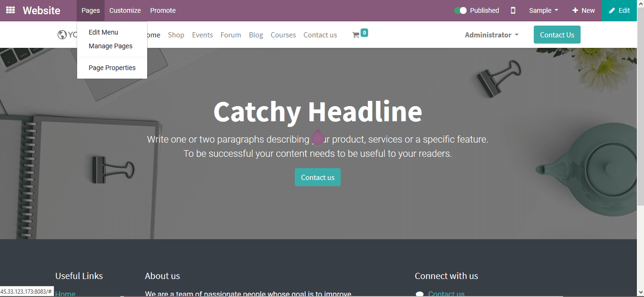The height and width of the screenshot is (297, 644).
Task: Select Manage Pages from the Pages menu
Action: point(110,46)
